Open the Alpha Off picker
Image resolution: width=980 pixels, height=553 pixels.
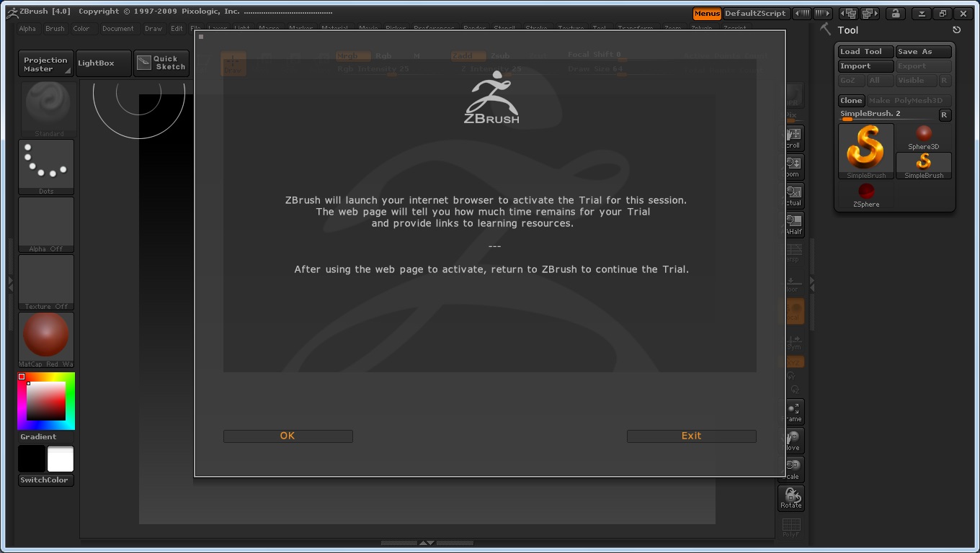point(46,225)
